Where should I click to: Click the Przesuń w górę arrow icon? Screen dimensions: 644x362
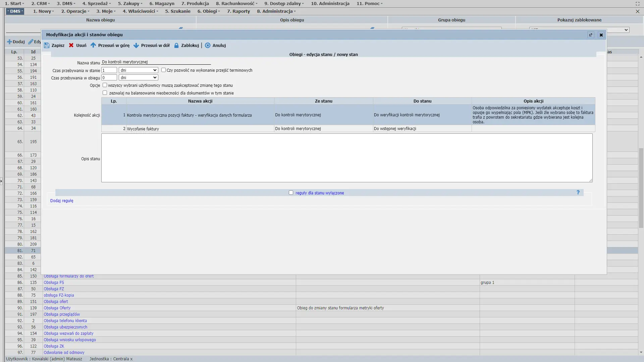tap(93, 45)
